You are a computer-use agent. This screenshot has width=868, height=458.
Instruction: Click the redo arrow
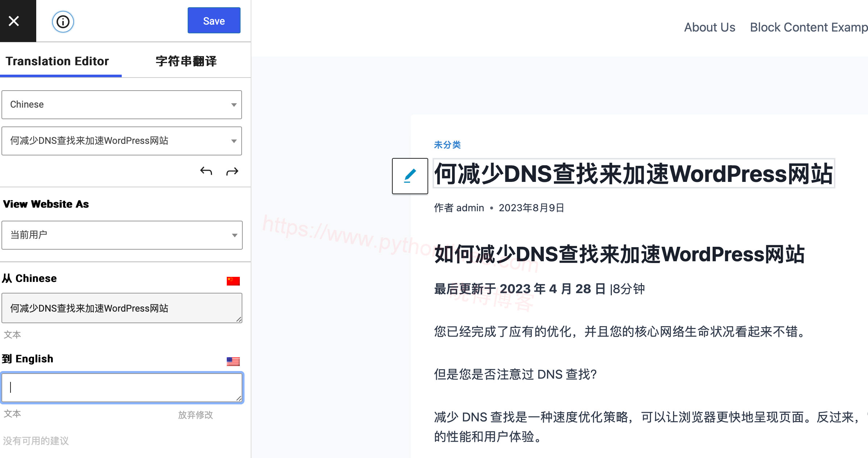pos(232,171)
